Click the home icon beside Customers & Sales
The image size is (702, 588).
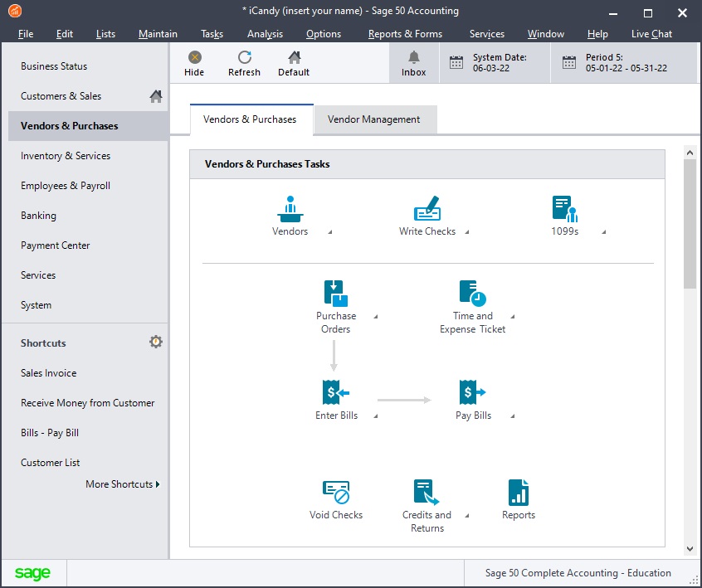(156, 95)
